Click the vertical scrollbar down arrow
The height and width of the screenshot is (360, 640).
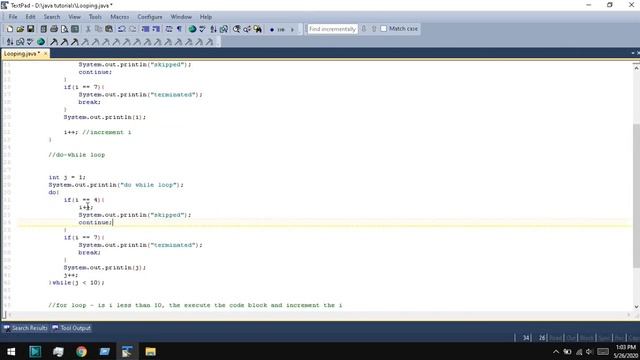coord(636,307)
